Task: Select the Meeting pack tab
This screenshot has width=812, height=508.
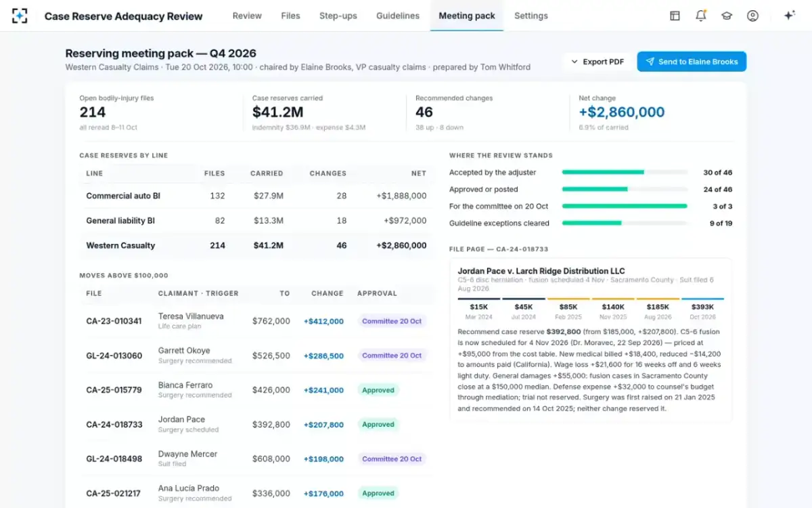Action: point(467,16)
